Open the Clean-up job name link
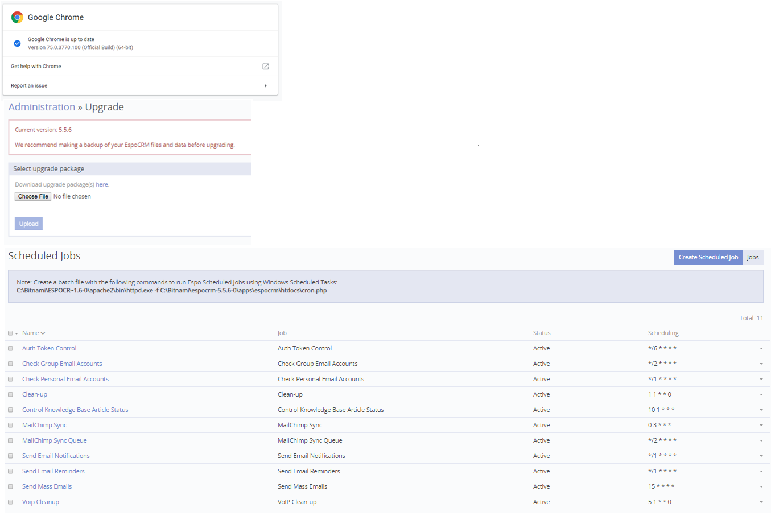 [x=35, y=394]
